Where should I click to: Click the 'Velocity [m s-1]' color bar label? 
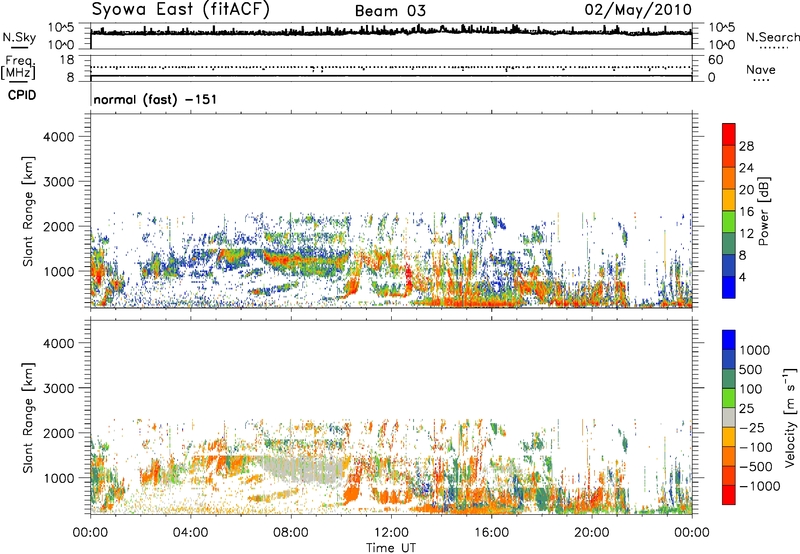pyautogui.click(x=790, y=418)
